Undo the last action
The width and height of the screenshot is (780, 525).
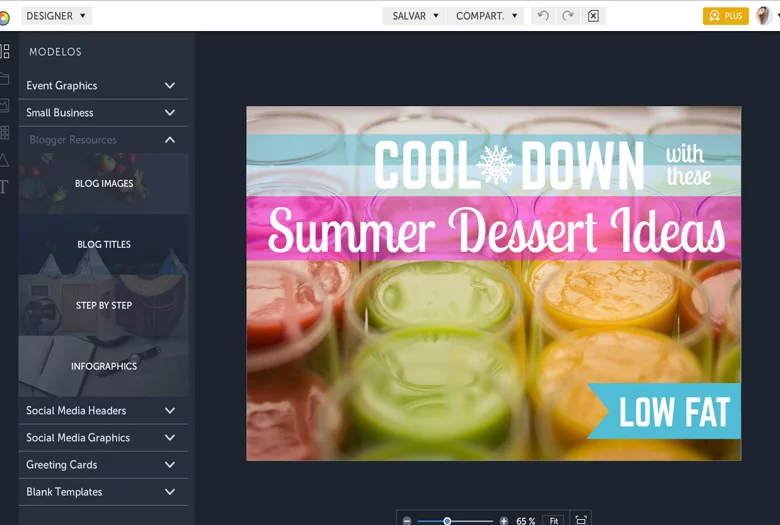point(543,16)
